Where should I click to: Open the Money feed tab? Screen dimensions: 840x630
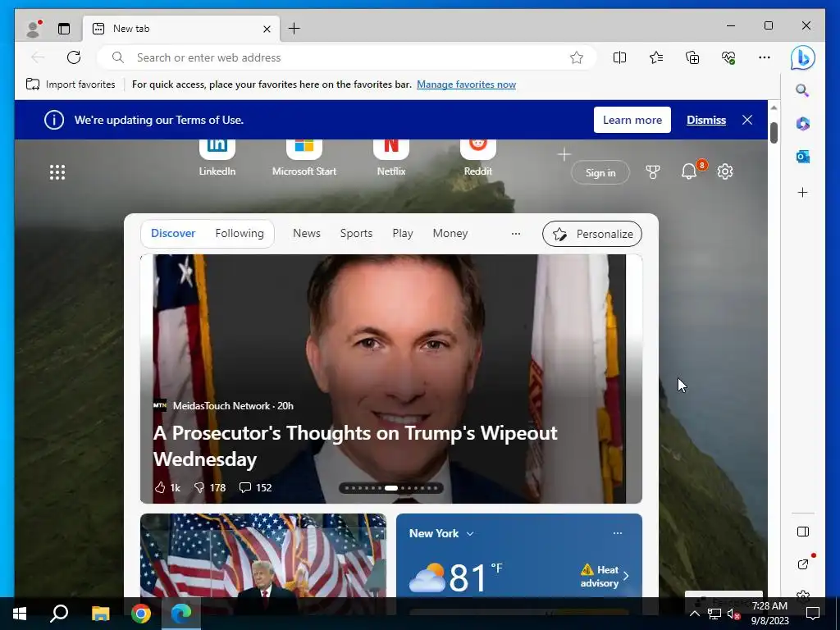click(450, 234)
